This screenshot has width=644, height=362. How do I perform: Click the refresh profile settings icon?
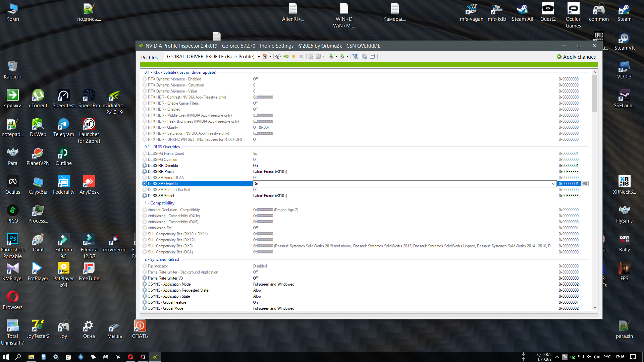[278, 57]
